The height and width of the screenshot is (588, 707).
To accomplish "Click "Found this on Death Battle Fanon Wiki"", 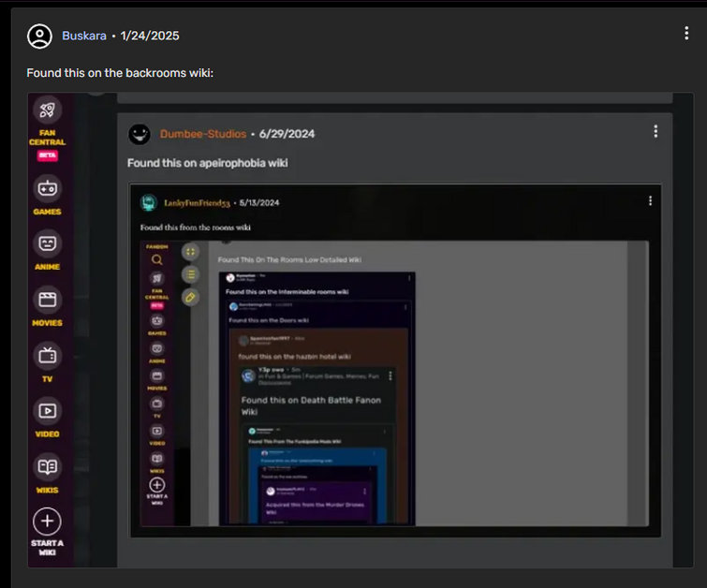I will coord(311,405).
